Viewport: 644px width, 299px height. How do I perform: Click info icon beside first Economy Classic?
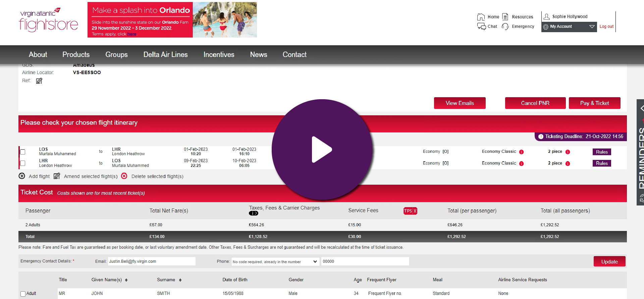click(521, 152)
